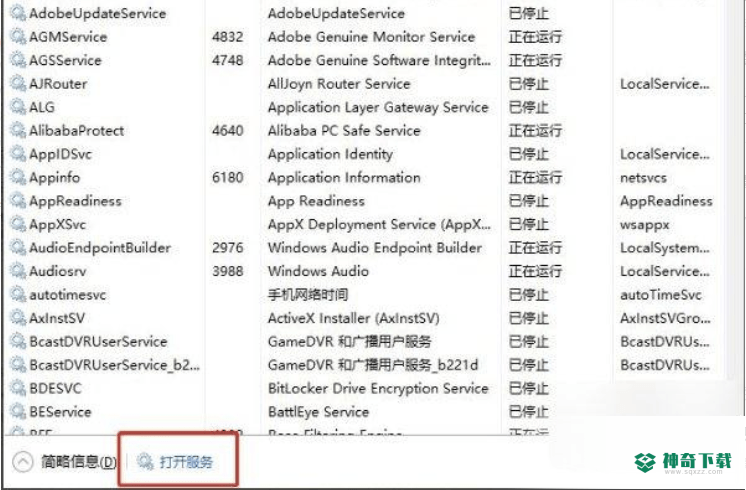Image resolution: width=746 pixels, height=490 pixels.
Task: Select the AdobeUpdateService name
Action: [98, 13]
